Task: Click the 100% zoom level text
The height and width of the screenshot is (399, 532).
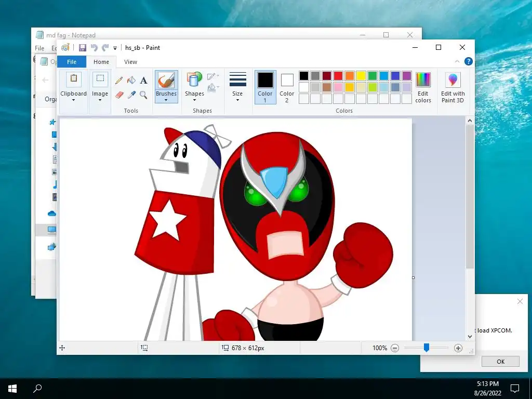Action: coord(380,348)
